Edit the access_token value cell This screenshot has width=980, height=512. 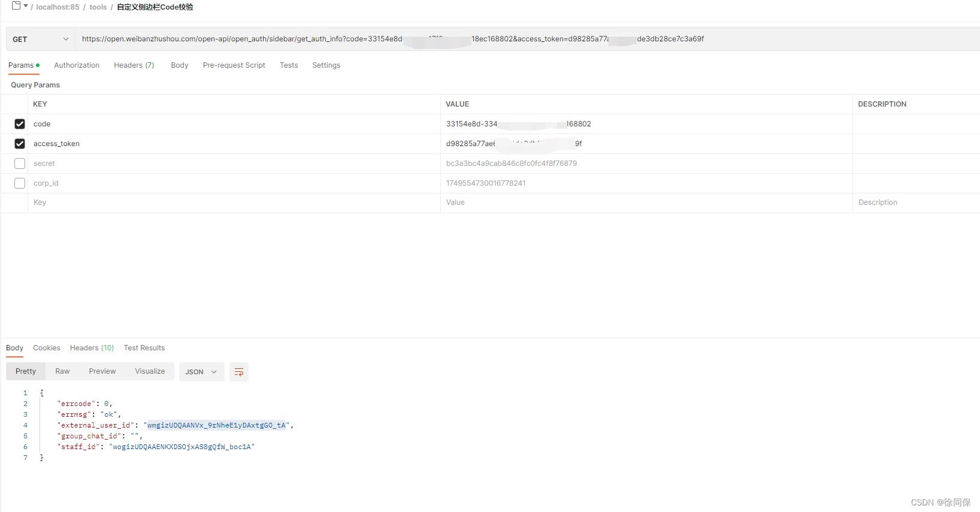pyautogui.click(x=646, y=144)
